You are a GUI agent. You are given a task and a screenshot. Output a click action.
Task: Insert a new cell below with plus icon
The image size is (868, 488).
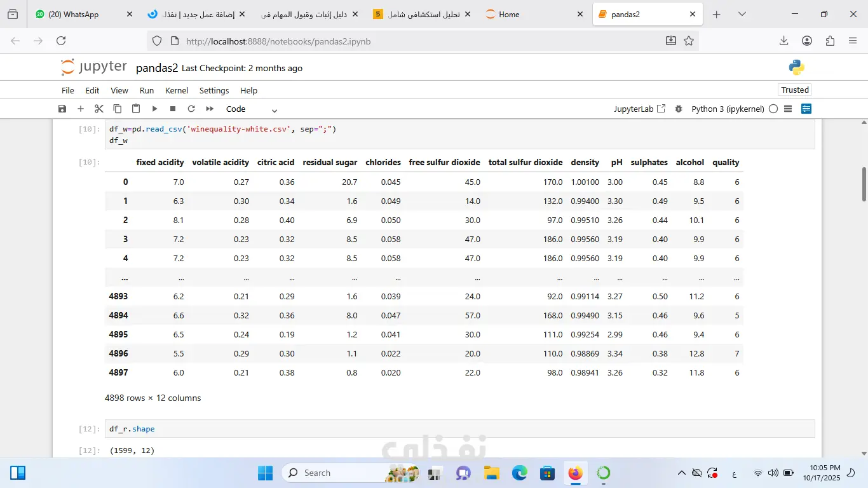pyautogui.click(x=81, y=109)
